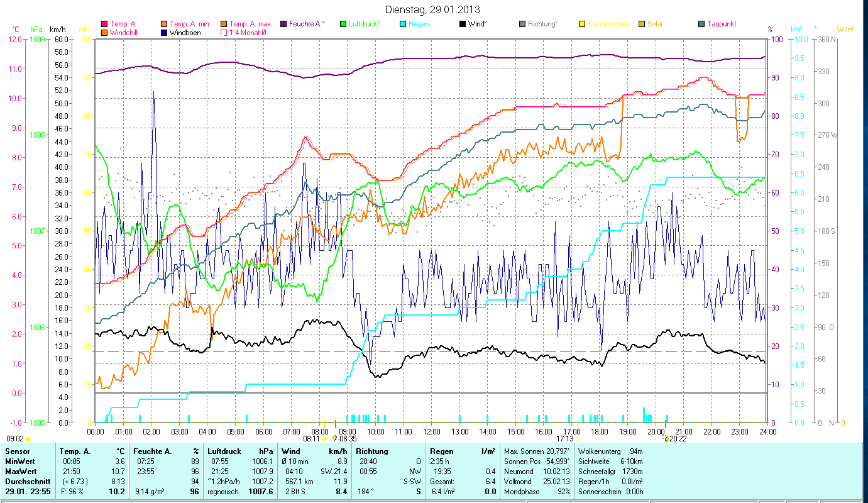Click the 9.14 g/m² absolute humidity value
Screen dimensions: 868x503
149,492
